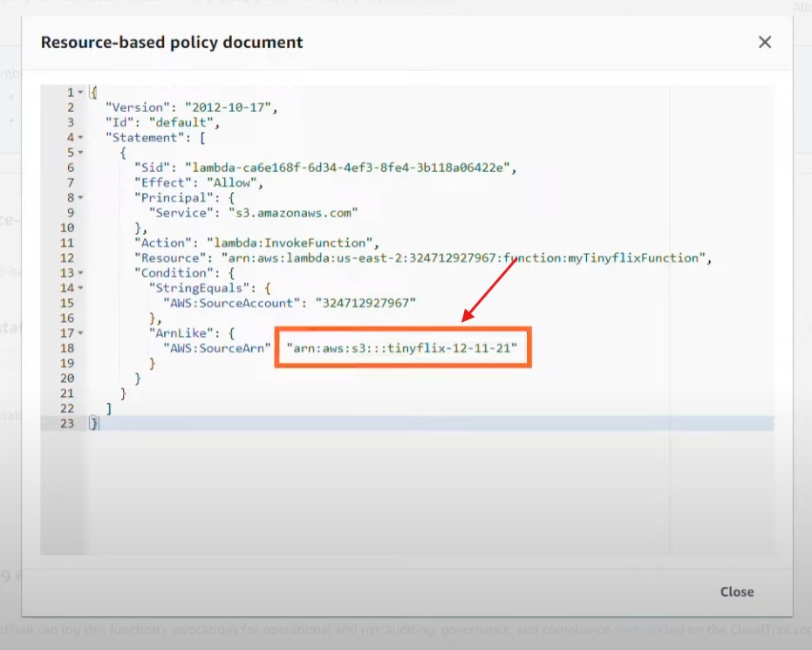
Task: Click line number 12 in the gutter
Action: click(67, 258)
